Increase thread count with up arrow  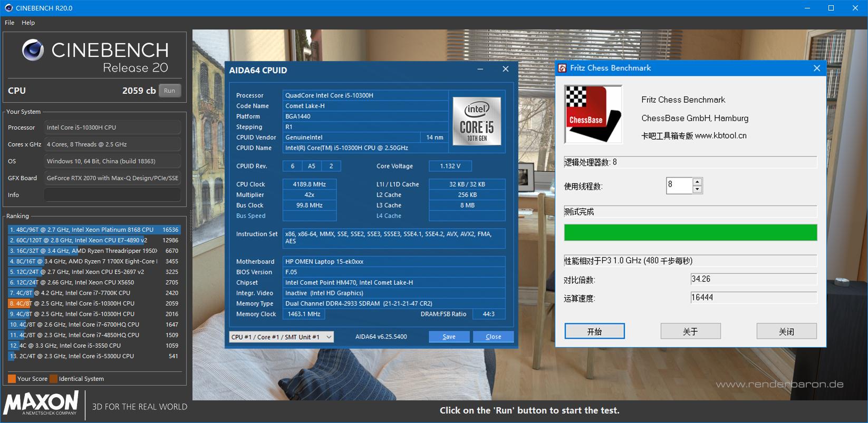[x=697, y=182]
